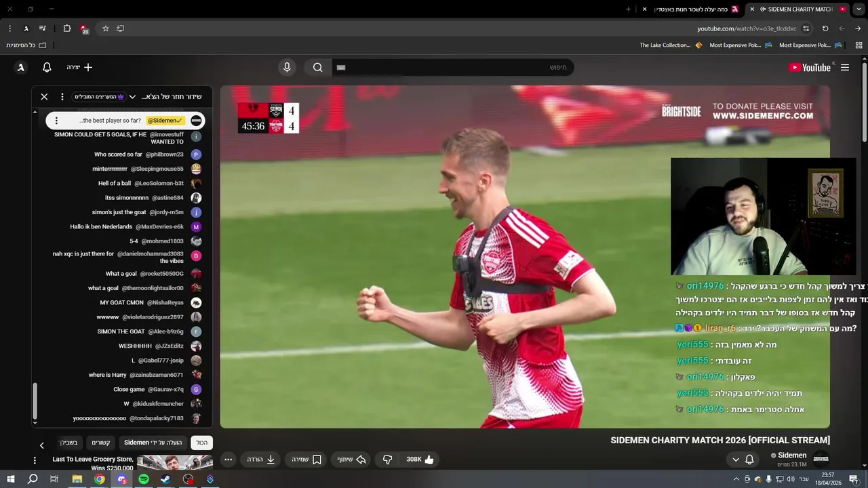Viewport: 868px width, 488px height.
Task: Expand subscription notification bell dropdown
Action: pos(743,459)
